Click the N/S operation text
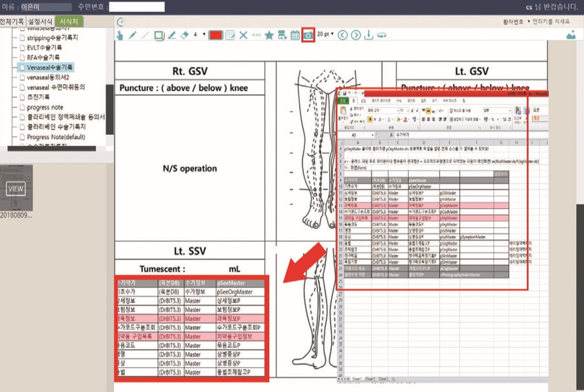This screenshot has width=584, height=392. tap(190, 168)
